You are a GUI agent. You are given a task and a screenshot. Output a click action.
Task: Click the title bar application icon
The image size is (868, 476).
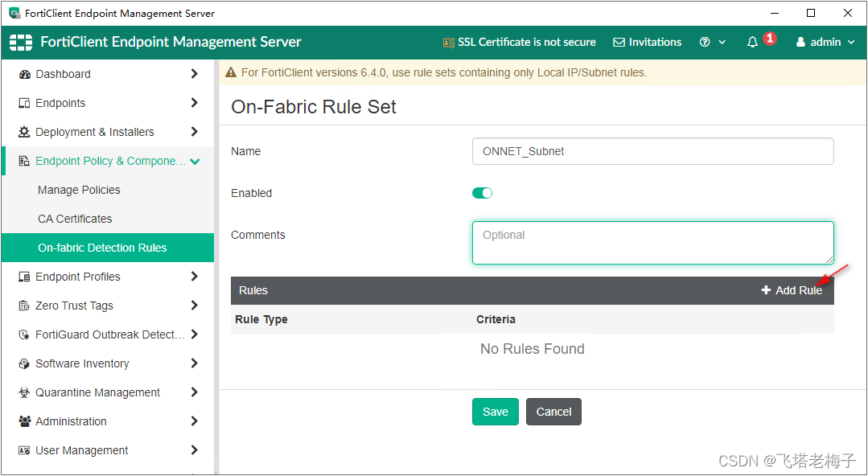coord(15,13)
